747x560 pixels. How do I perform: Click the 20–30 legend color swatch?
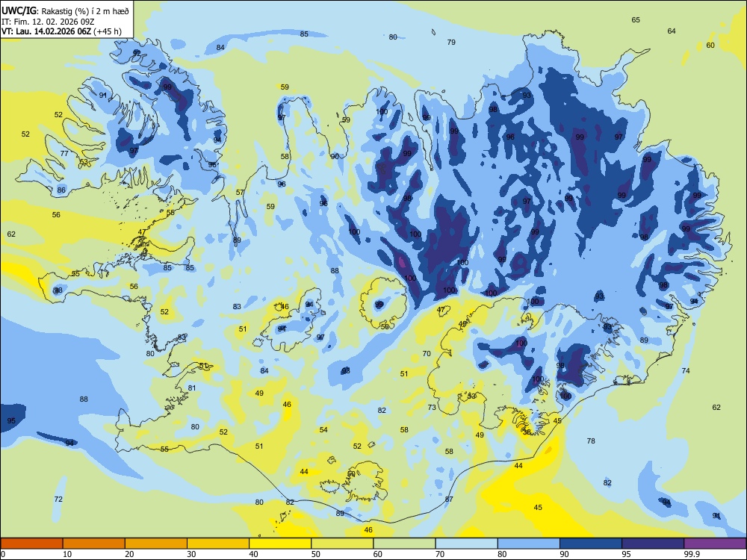pos(156,544)
